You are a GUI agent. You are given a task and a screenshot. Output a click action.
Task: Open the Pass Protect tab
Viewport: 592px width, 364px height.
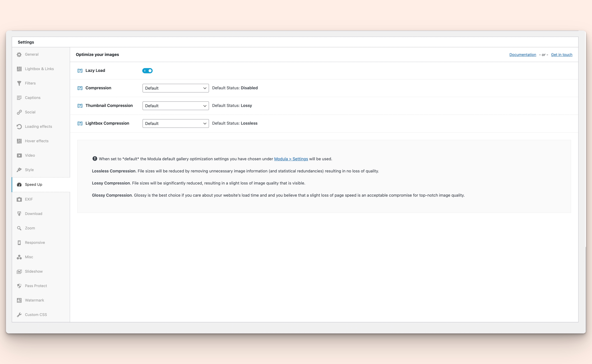click(41, 286)
